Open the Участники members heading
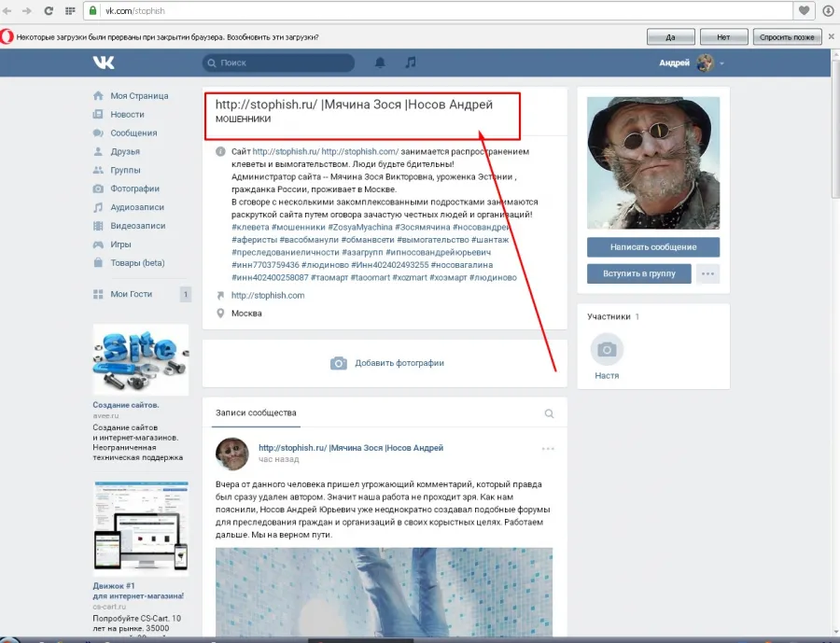Viewport: 840px width, 643px height. 609,316
